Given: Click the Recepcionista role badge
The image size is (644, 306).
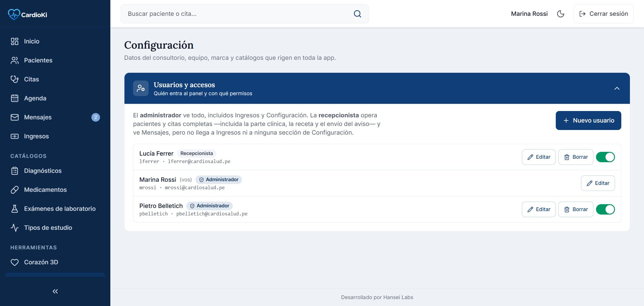Looking at the screenshot, I should [197, 154].
